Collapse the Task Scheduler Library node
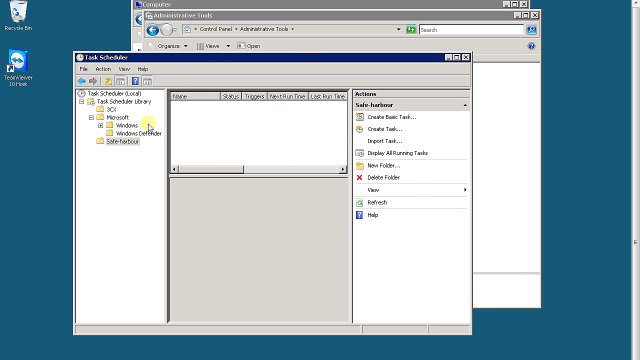Image resolution: width=640 pixels, height=360 pixels. point(82,102)
